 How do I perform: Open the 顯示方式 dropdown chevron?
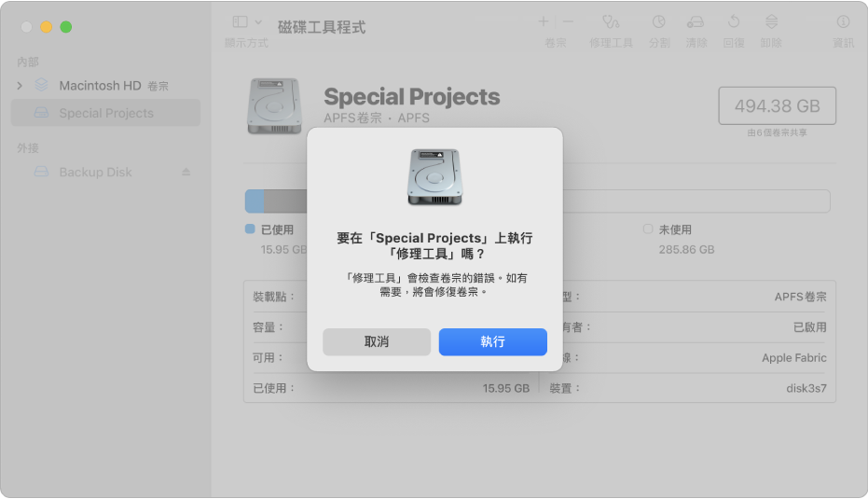[258, 22]
